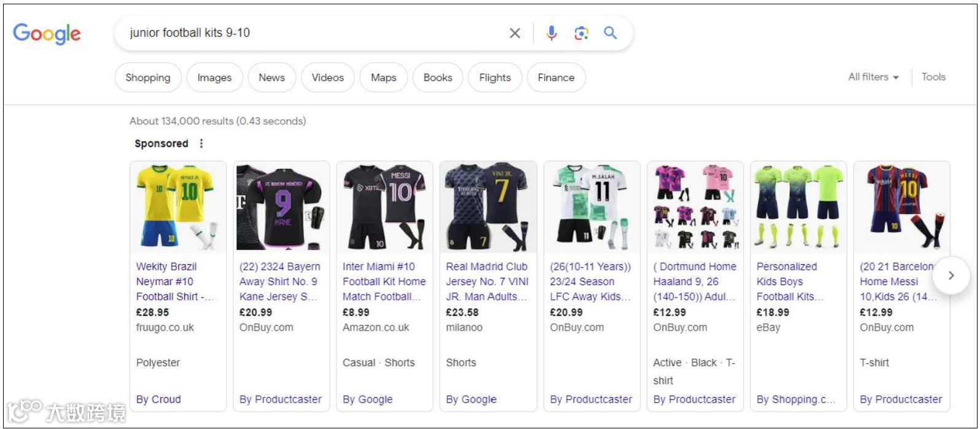
Task: Submit search with magnifying glass icon
Action: tap(610, 33)
